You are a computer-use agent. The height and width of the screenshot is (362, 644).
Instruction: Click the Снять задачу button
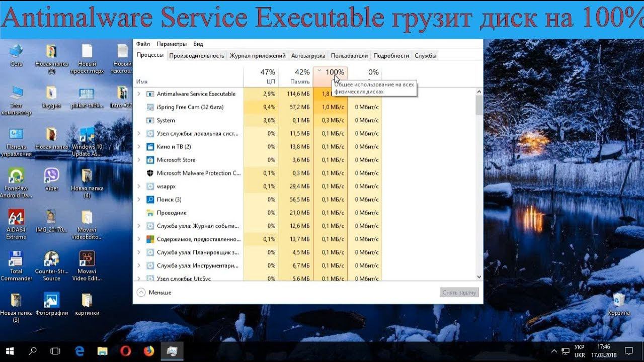pos(459,292)
